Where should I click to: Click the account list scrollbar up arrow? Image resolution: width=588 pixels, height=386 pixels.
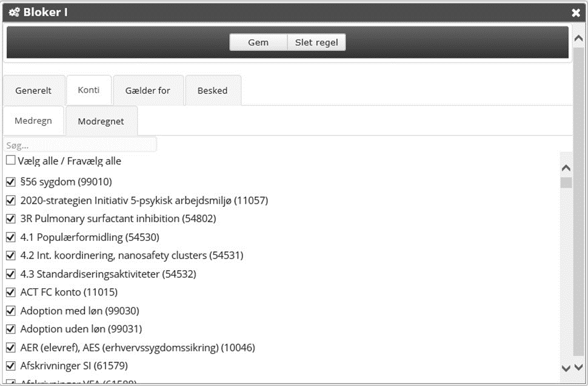click(x=566, y=168)
